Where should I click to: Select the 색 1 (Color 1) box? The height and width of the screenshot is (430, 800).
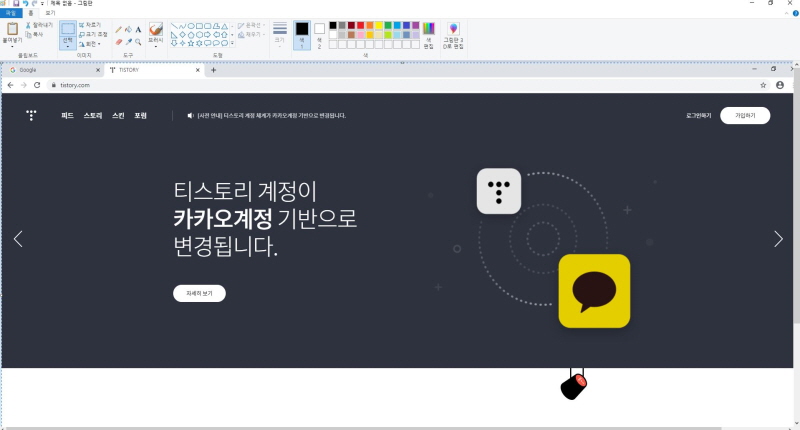point(302,35)
